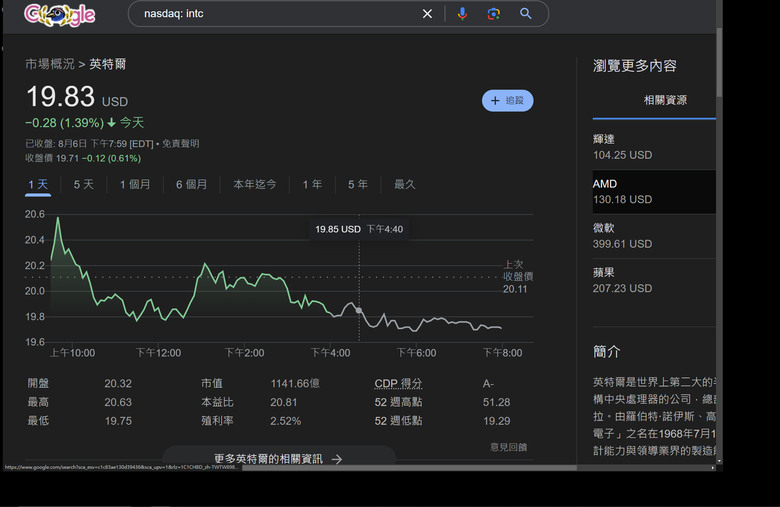Select the 最久 chart range tab
The image size is (780, 507).
[404, 185]
